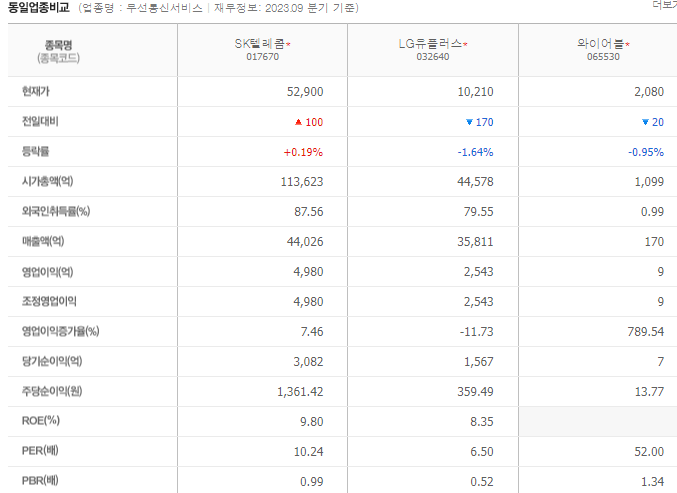Click PBR value 0.52
This screenshot has width=677, height=493.
(x=482, y=481)
